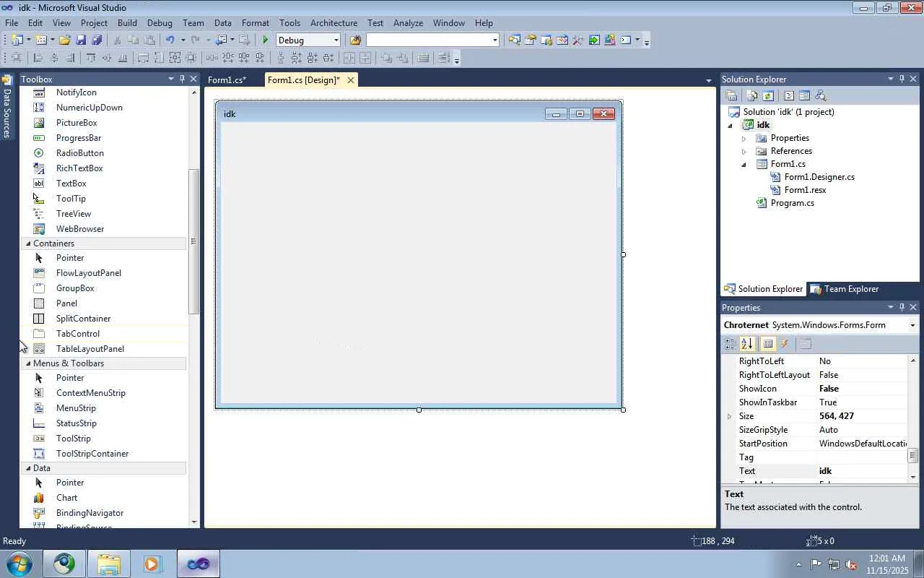924x578 pixels.
Task: Toggle auto-hide pin on Properties panel
Action: (x=902, y=307)
